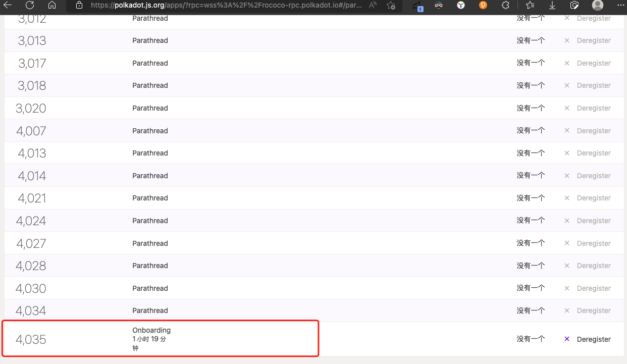Click '没有一个' in row 3,017
The width and height of the screenshot is (627, 364).
(x=531, y=63)
